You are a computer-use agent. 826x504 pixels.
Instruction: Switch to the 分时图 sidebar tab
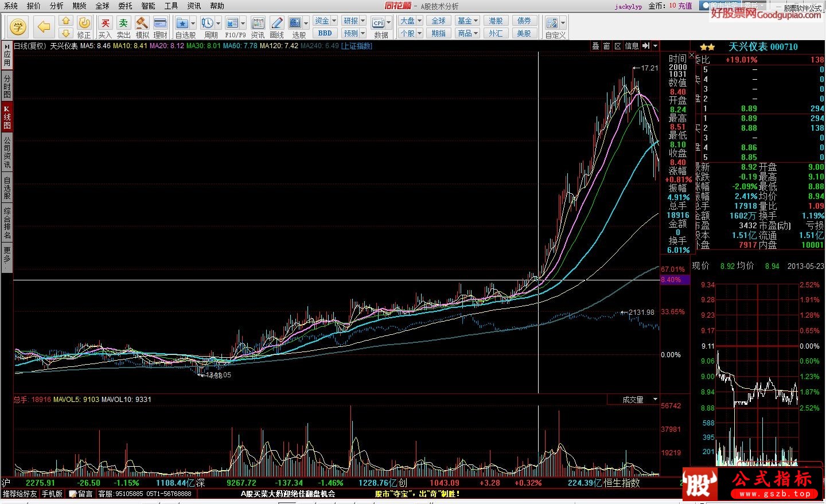[x=7, y=86]
